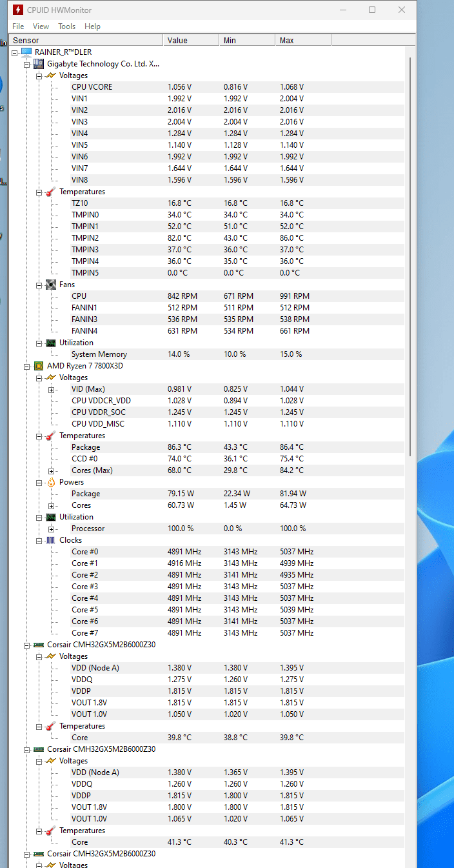The height and width of the screenshot is (868, 454).
Task: Expand the VID (Max) entry
Action: tap(52, 389)
